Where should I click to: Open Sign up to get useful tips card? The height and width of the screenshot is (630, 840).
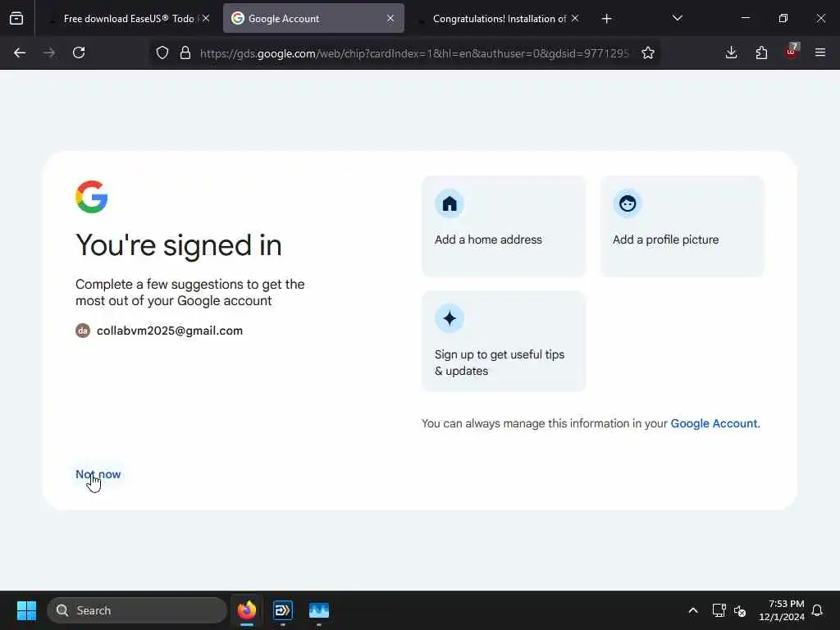(x=504, y=341)
